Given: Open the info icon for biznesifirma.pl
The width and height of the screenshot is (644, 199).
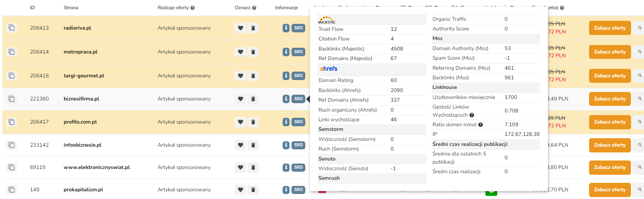Looking at the screenshot, I should 286,99.
